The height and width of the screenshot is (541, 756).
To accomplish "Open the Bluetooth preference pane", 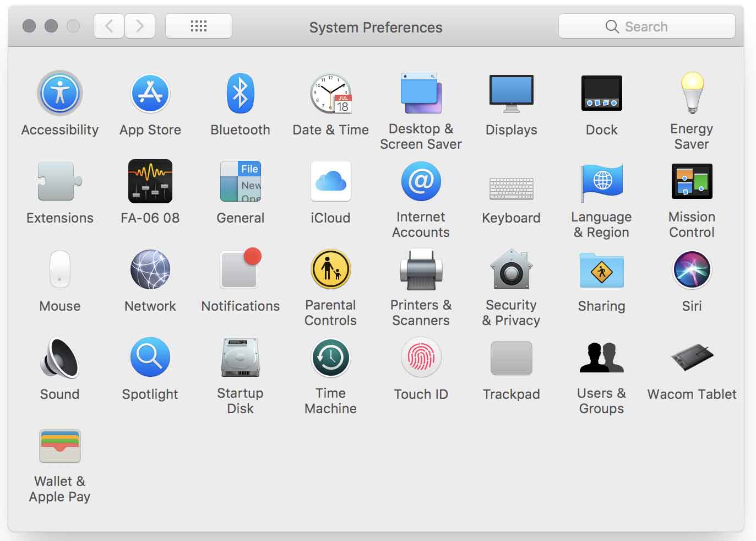I will click(241, 93).
